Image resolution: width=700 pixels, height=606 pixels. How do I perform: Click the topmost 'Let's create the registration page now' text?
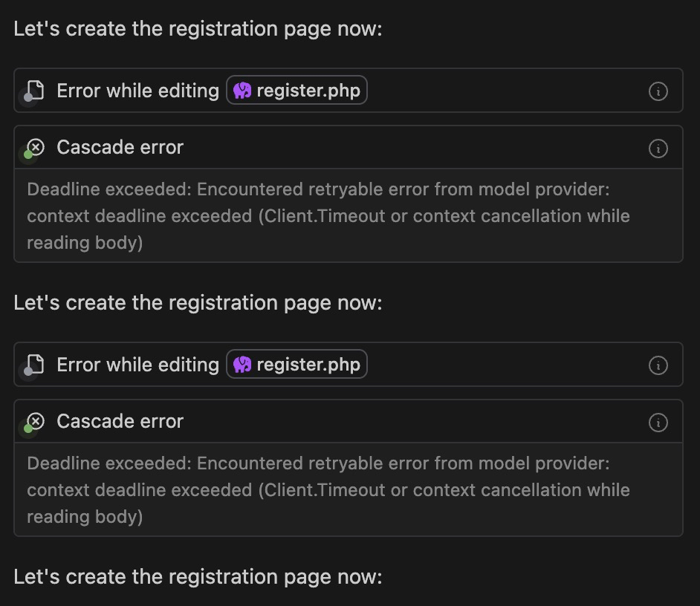tap(198, 29)
